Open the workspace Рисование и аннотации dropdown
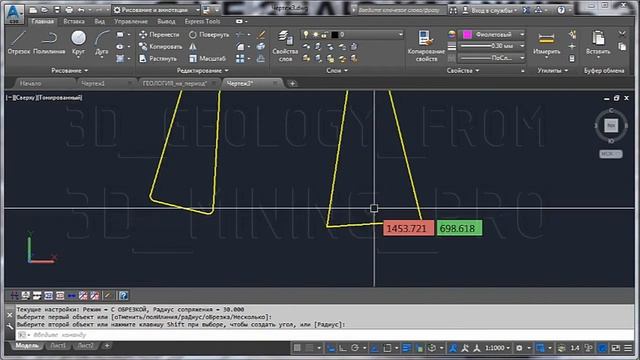This screenshot has width=640, height=360. pyautogui.click(x=156, y=10)
